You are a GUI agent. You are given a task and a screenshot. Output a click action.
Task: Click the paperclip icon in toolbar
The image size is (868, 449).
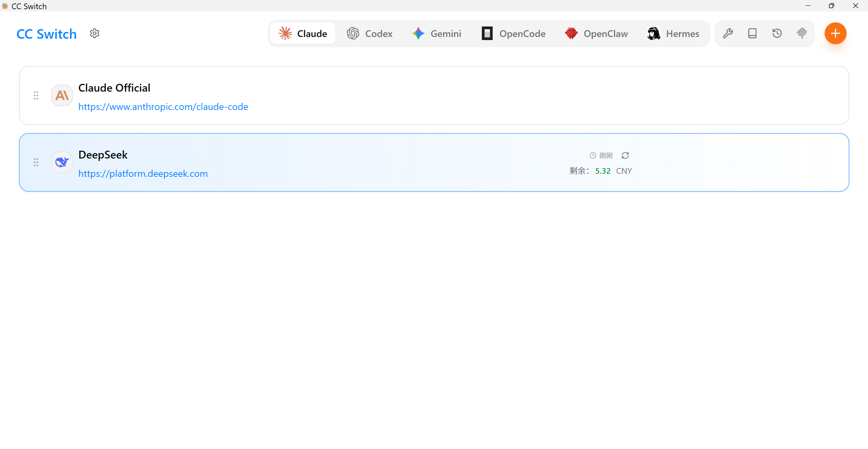[802, 33]
